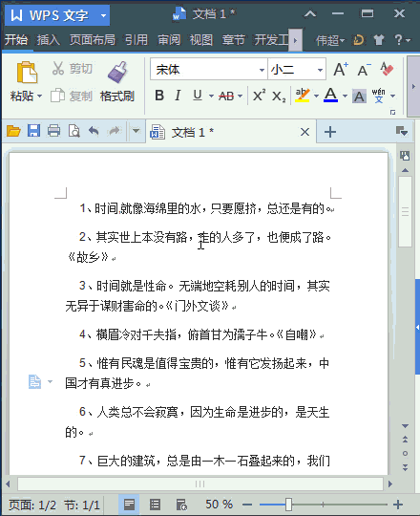Select the Format Painter brush

(117, 72)
